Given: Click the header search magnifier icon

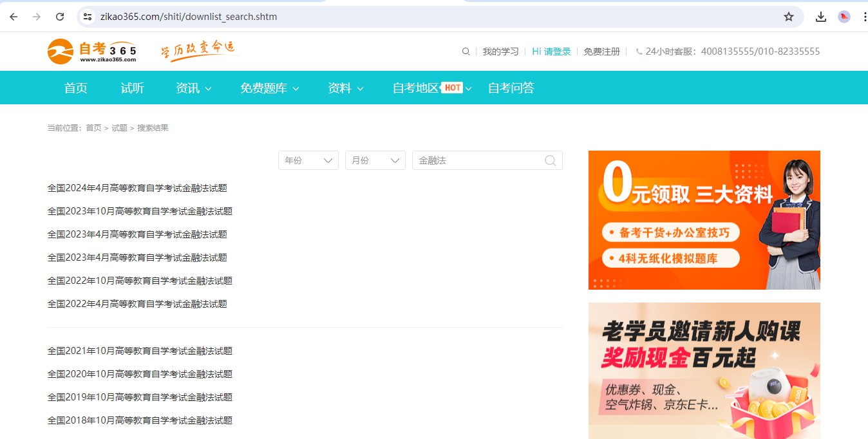Looking at the screenshot, I should [x=466, y=51].
